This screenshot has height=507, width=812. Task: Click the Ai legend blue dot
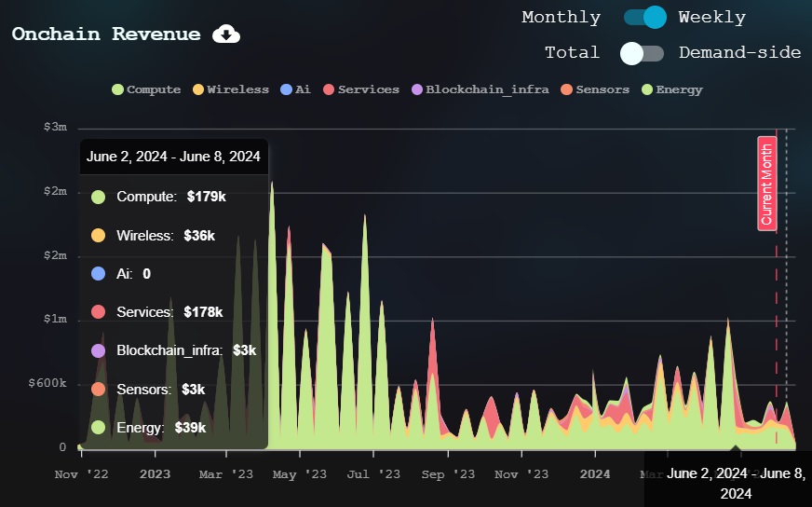pyautogui.click(x=288, y=89)
